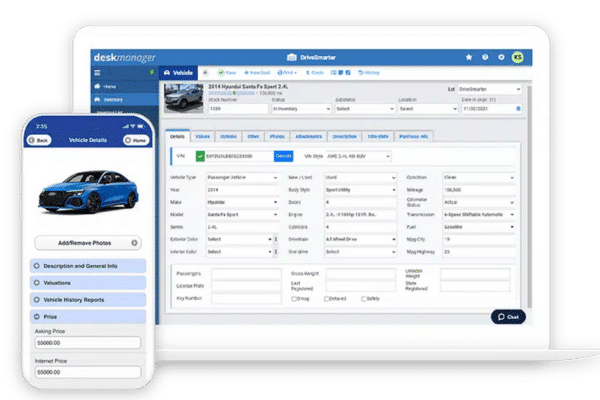
Task: Open the Fuel dropdown showing Gasoline
Action: tap(479, 227)
